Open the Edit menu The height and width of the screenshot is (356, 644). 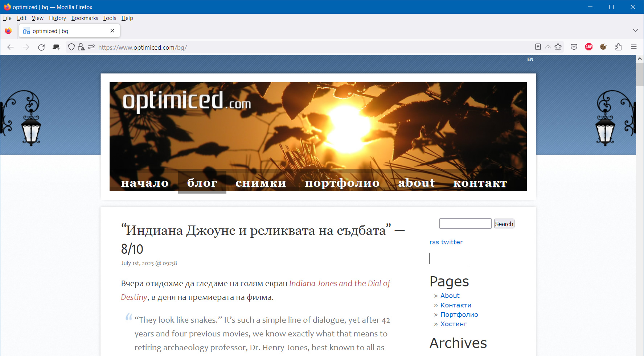22,18
